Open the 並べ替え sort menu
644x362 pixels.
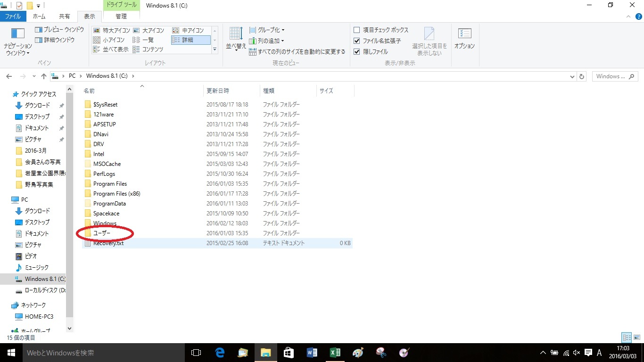236,39
